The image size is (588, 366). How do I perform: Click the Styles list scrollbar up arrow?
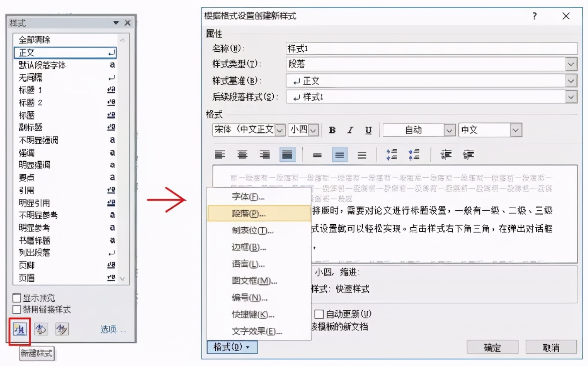click(x=122, y=40)
